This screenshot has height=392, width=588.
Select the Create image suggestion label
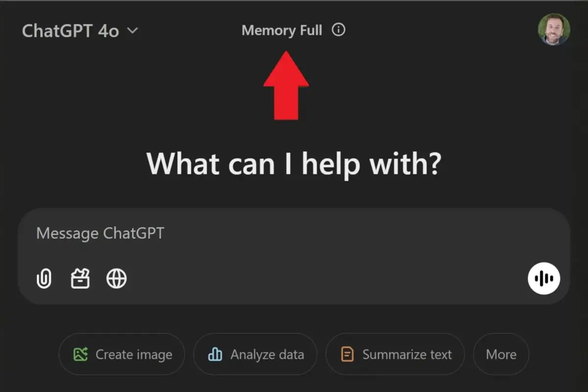134,354
